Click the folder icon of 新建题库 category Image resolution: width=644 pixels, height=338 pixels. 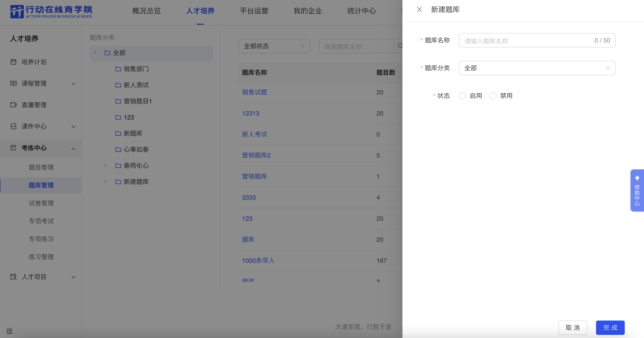point(118,182)
